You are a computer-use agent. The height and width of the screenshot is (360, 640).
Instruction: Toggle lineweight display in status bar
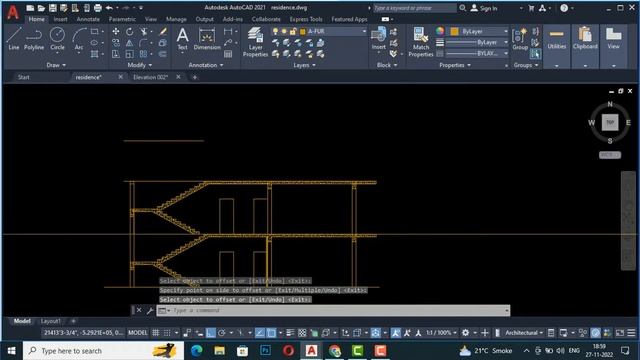[x=290, y=333]
